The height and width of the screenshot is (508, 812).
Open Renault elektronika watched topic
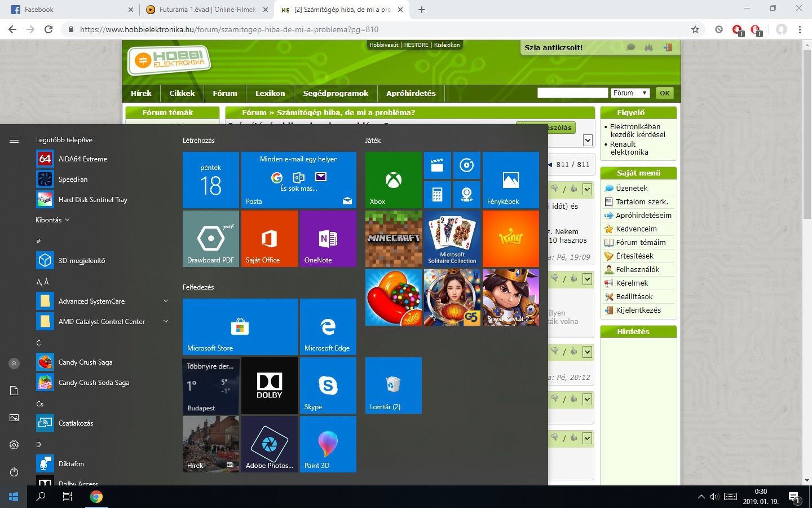pyautogui.click(x=629, y=148)
